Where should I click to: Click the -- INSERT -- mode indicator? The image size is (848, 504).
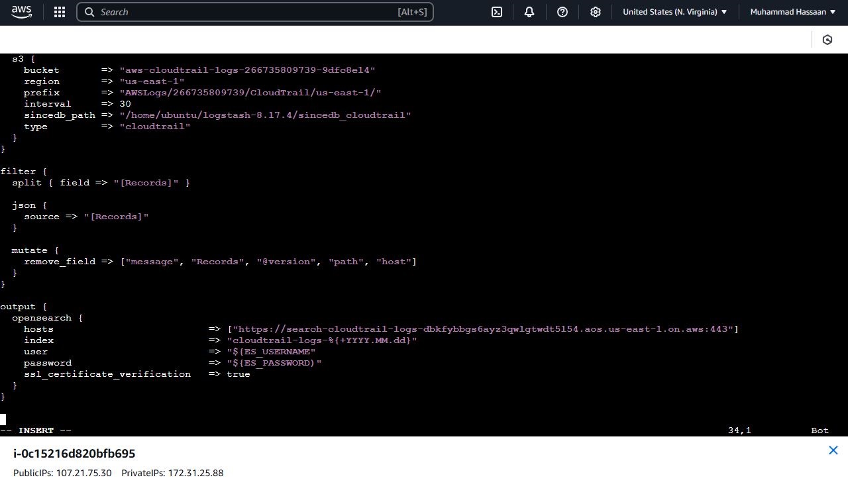(36, 430)
